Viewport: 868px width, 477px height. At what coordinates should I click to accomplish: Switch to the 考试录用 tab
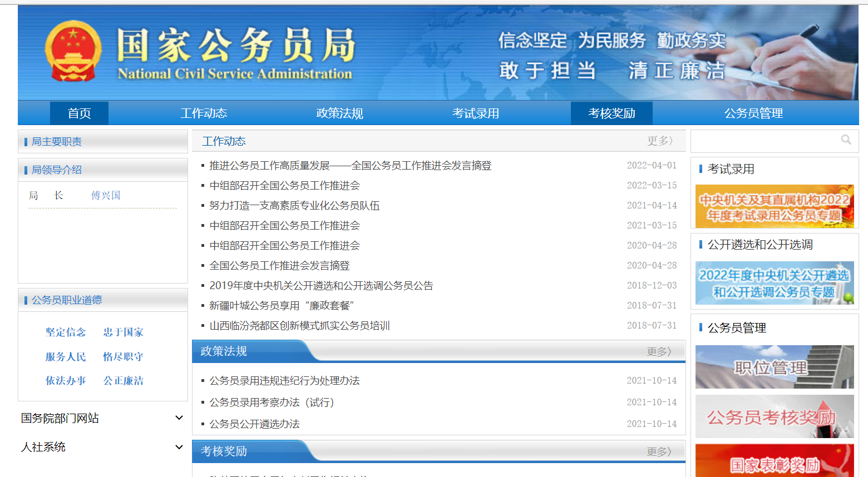(476, 113)
